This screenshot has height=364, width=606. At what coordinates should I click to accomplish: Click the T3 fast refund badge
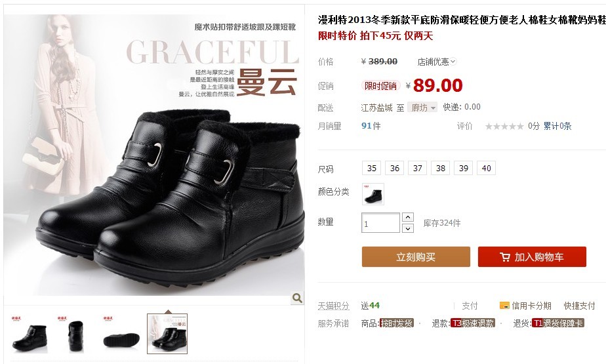click(473, 323)
